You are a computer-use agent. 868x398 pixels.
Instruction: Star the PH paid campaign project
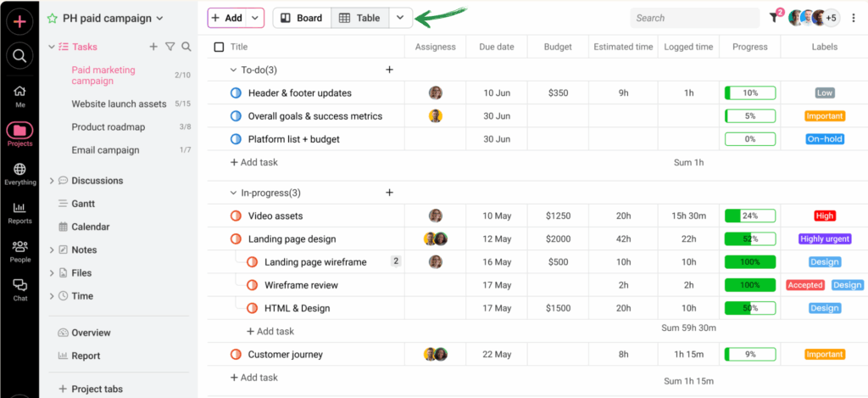click(x=52, y=19)
